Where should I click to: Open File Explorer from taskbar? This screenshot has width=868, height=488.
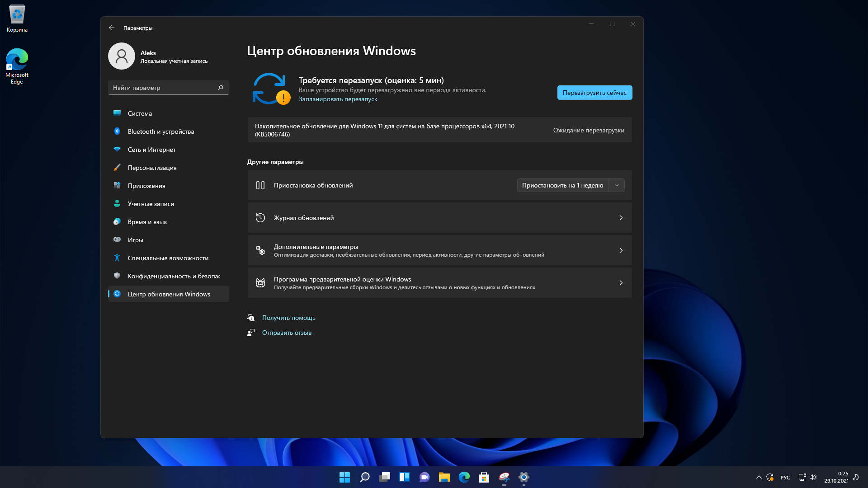coord(444,477)
